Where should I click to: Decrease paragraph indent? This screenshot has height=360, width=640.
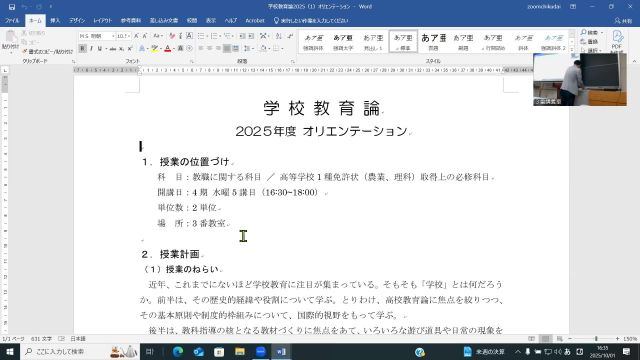coord(242,36)
